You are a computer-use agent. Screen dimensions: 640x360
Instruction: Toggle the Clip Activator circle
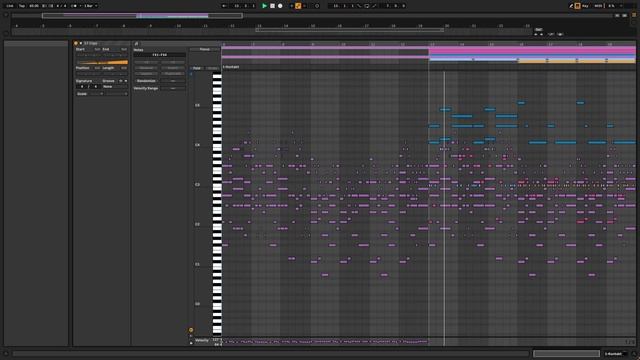point(76,43)
